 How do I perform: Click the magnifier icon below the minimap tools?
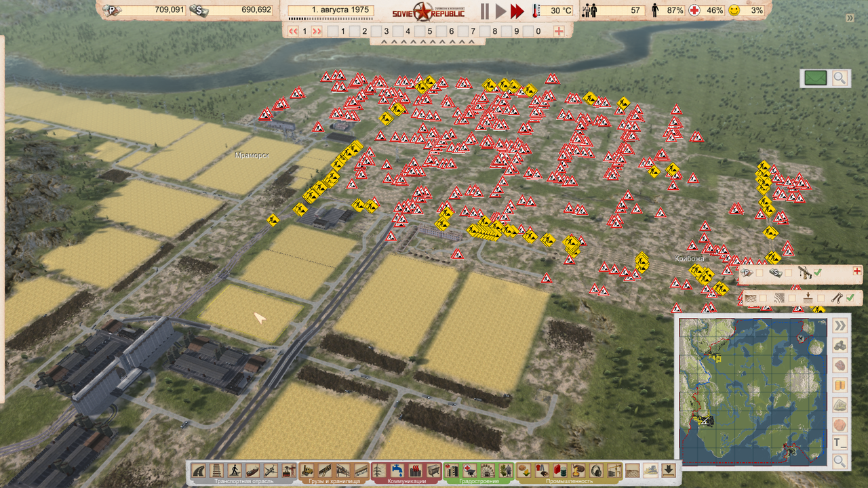coord(840,462)
